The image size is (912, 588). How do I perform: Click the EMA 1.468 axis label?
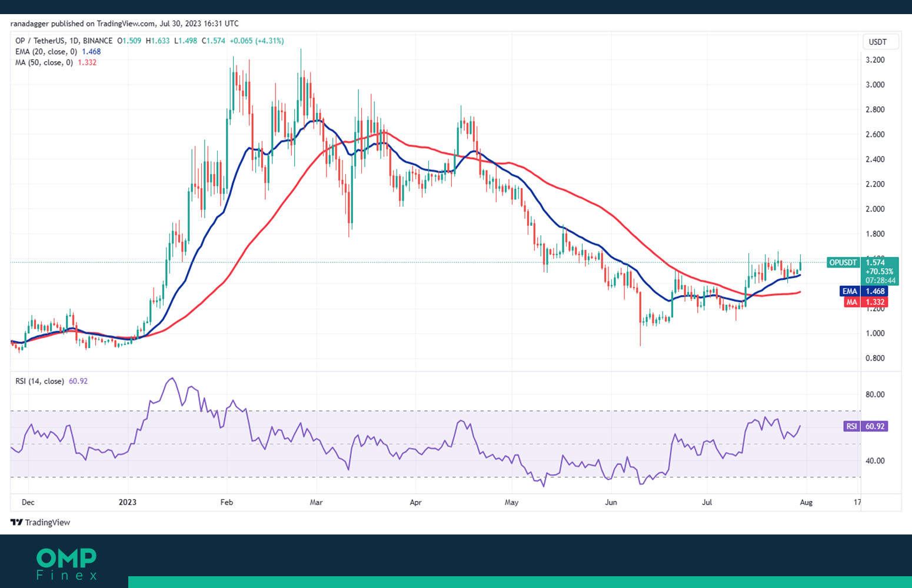tap(863, 291)
